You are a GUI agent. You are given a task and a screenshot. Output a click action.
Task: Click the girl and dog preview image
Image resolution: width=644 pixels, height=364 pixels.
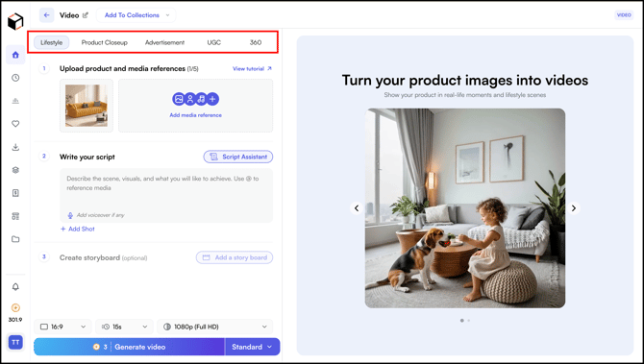tap(465, 208)
